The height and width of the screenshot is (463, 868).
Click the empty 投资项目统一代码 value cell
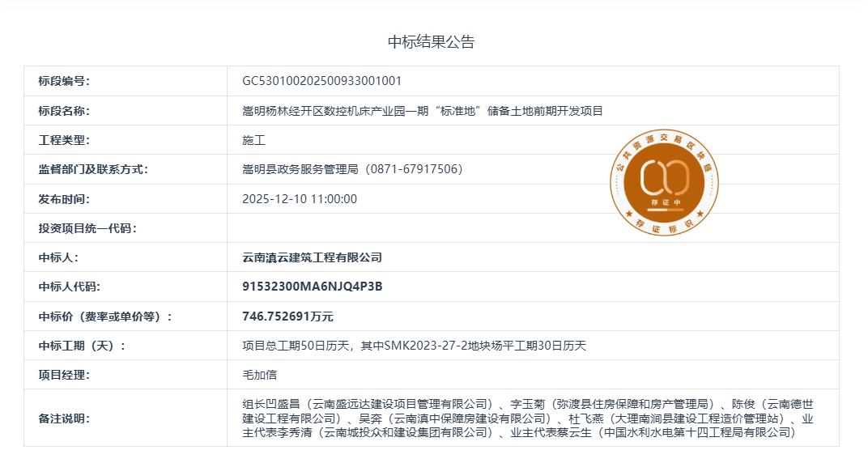click(533, 228)
